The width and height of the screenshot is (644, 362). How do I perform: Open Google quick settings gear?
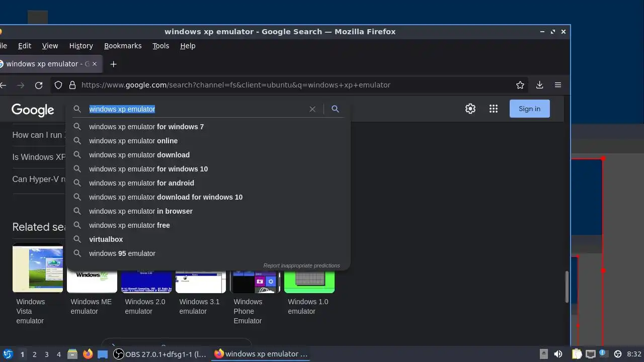pos(470,109)
